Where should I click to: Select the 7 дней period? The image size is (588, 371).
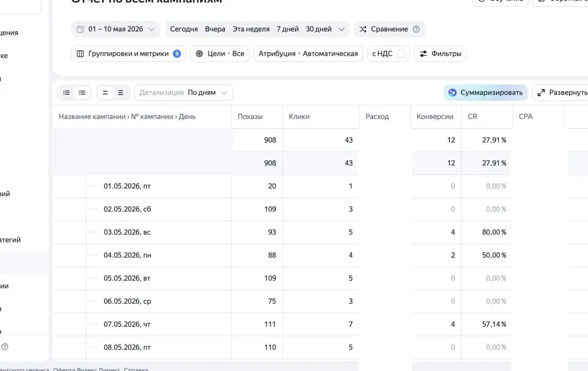[288, 29]
